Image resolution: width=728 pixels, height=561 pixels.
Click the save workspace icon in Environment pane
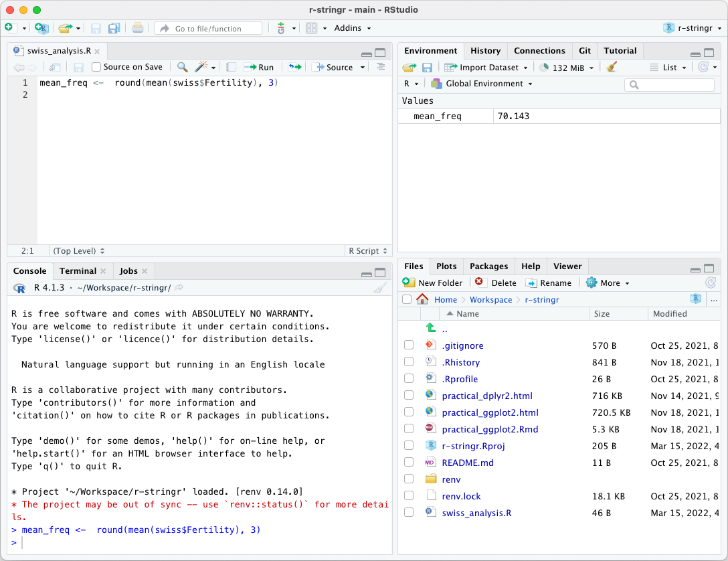pyautogui.click(x=427, y=67)
